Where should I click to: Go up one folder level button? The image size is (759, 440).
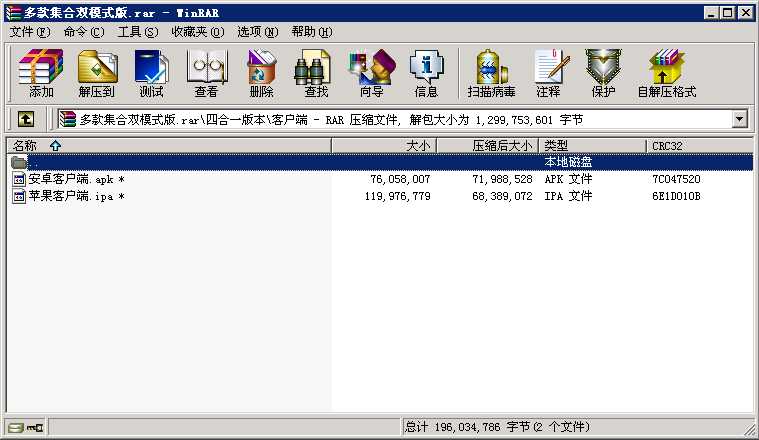tap(26, 119)
